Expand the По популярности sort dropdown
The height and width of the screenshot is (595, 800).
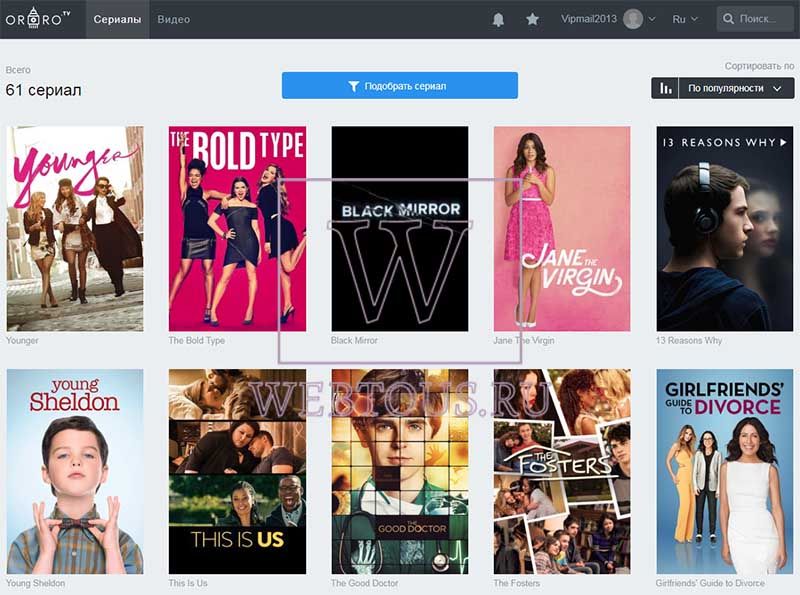coord(736,88)
